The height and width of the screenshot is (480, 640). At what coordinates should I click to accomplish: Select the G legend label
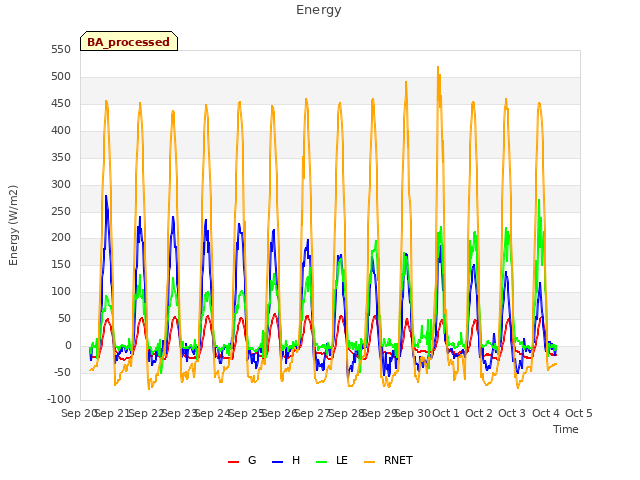(x=252, y=460)
